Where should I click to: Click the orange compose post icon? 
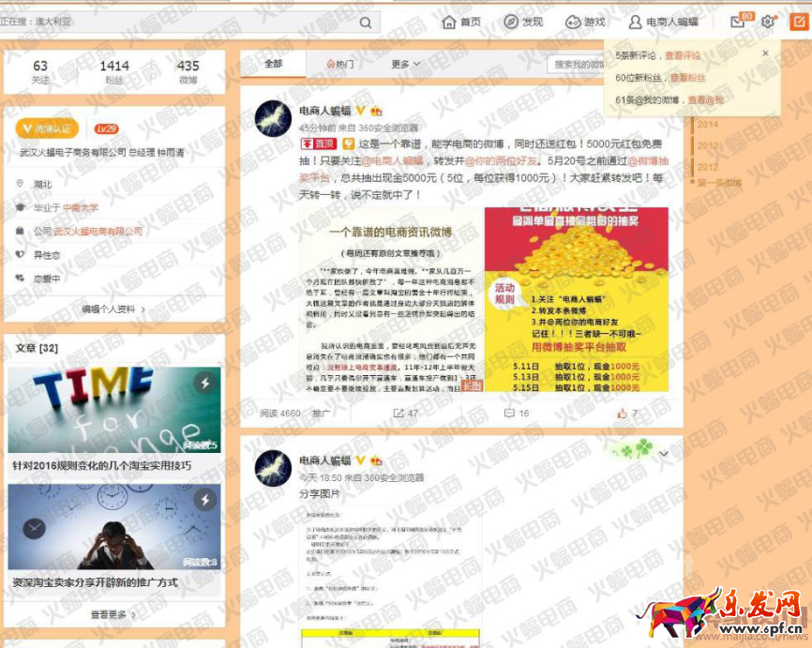(x=799, y=22)
